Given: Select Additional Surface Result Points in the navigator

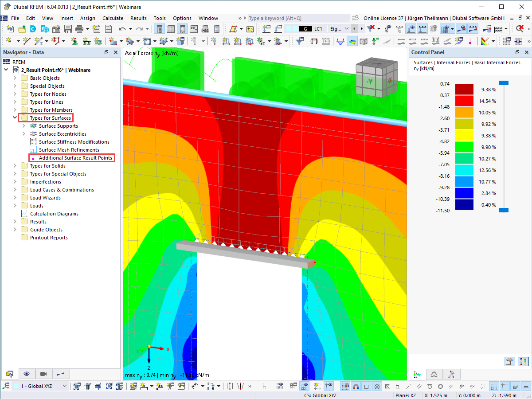Looking at the screenshot, I should pos(72,158).
